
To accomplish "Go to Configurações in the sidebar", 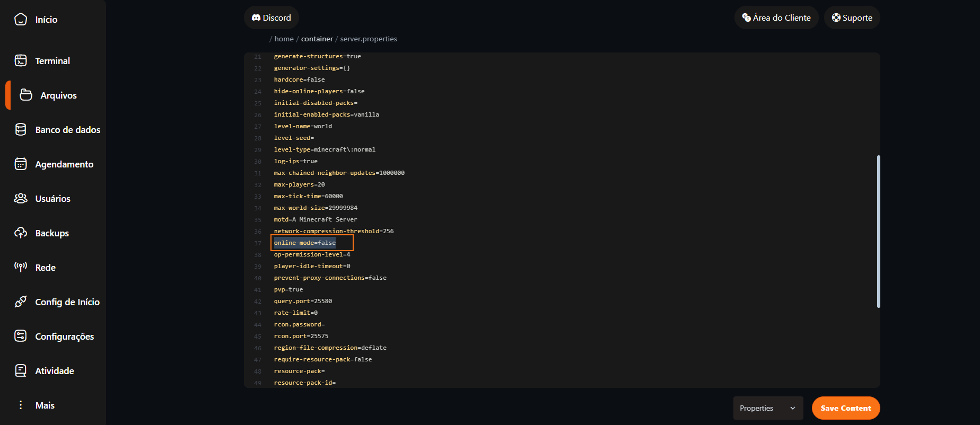I will [x=64, y=337].
